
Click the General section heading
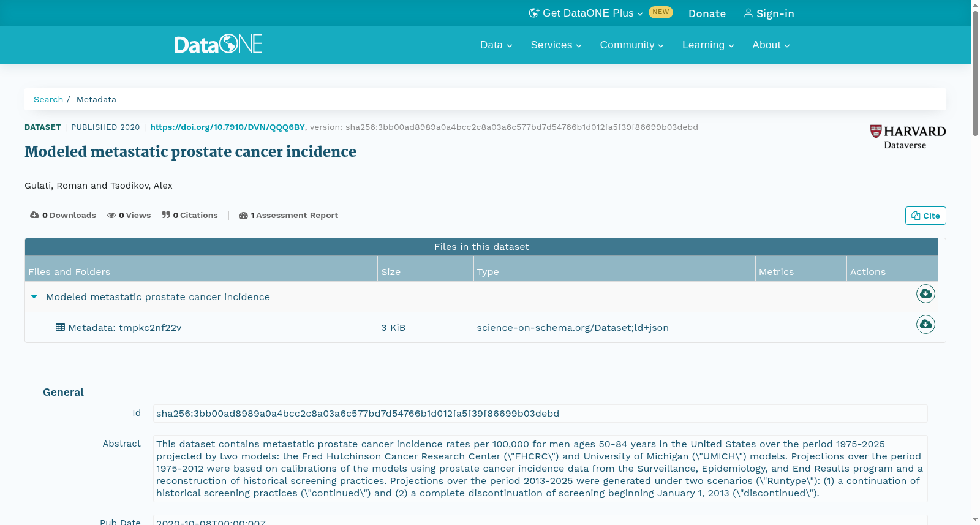click(x=63, y=392)
